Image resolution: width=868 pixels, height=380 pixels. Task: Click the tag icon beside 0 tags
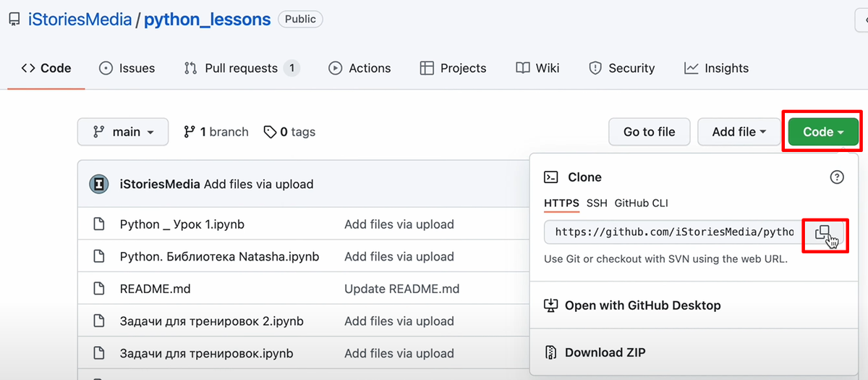tap(270, 132)
